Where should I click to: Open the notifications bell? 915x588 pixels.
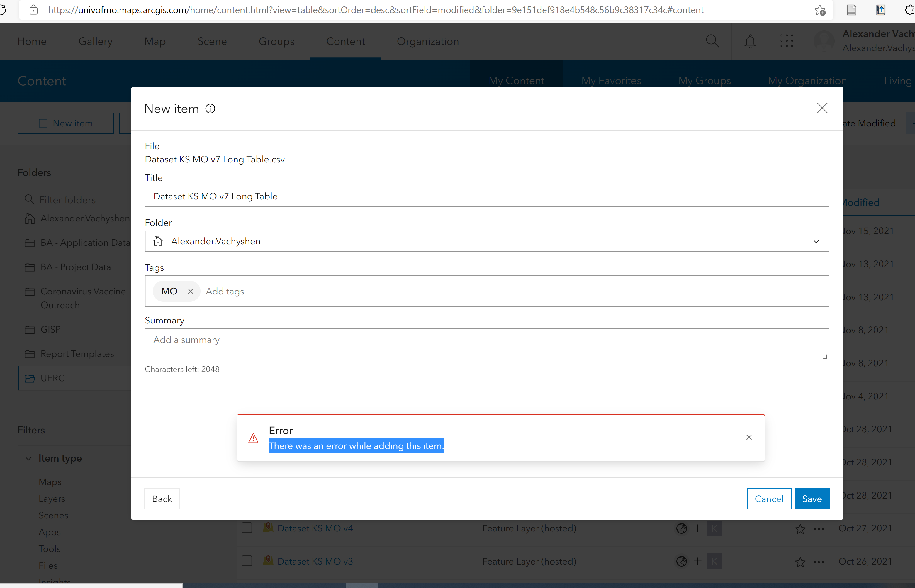[x=750, y=41]
